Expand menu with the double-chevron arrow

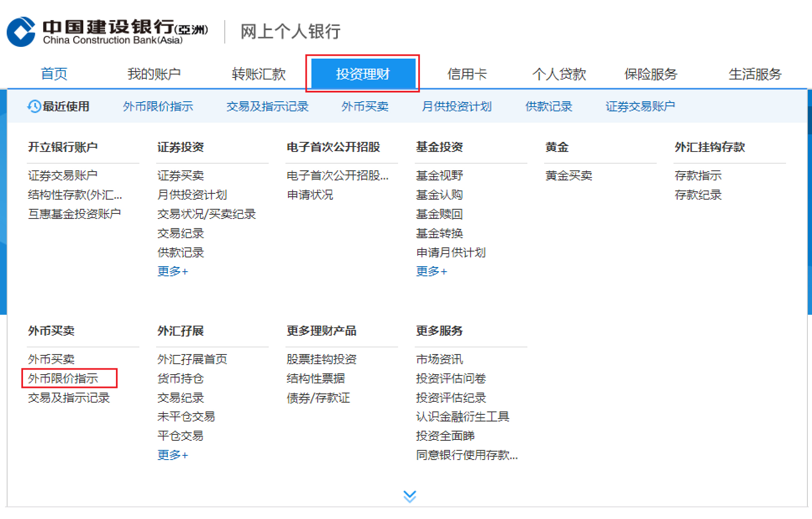(410, 496)
